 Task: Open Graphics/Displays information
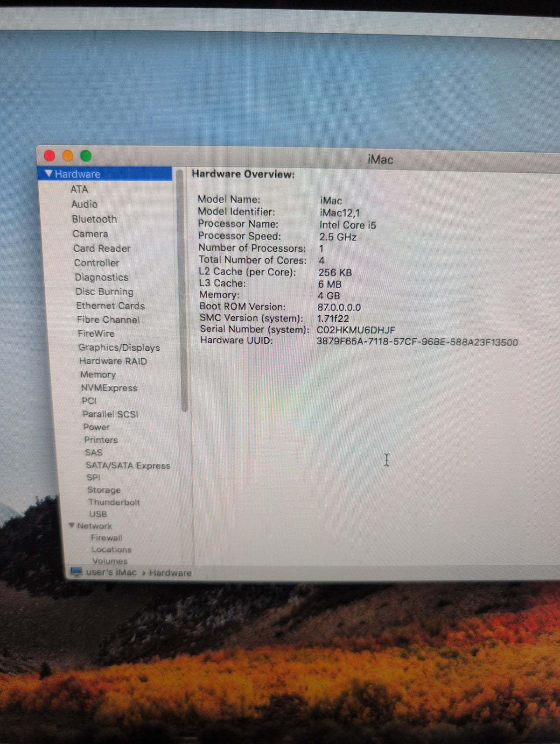click(x=119, y=347)
